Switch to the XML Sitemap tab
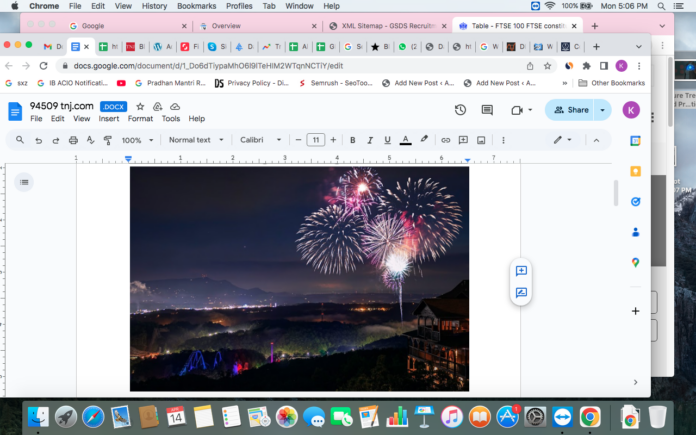This screenshot has width=696, height=435. (384, 26)
